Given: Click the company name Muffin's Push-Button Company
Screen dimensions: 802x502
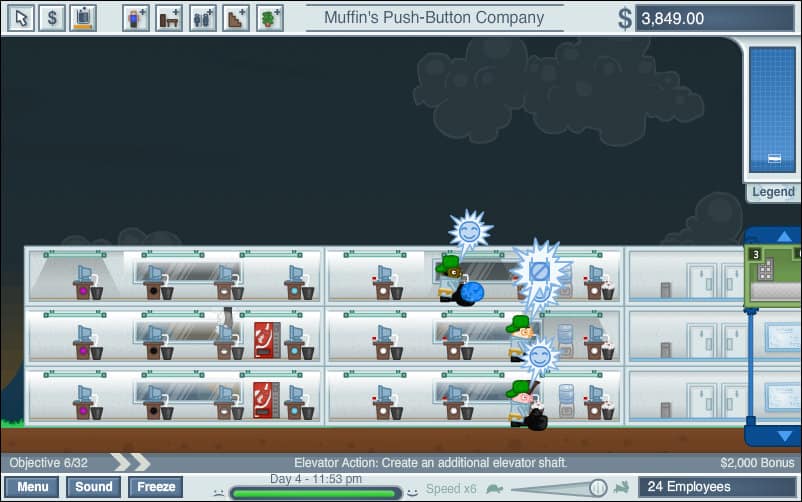Looking at the screenshot, I should [434, 18].
